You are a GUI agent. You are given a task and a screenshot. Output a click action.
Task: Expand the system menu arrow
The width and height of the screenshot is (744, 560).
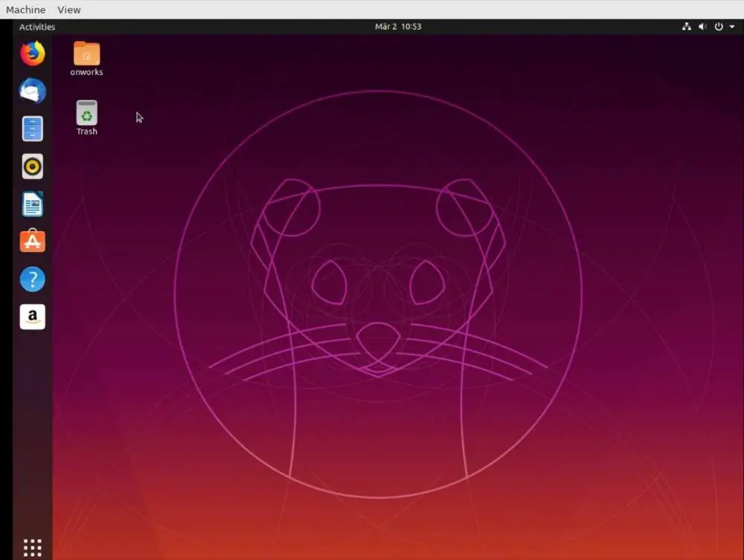732,27
